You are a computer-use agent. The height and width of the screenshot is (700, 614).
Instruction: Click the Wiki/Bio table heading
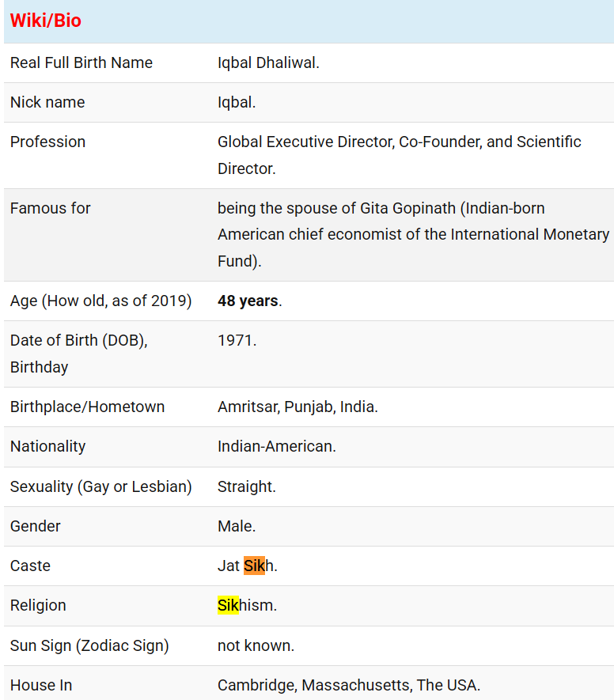coord(46,21)
